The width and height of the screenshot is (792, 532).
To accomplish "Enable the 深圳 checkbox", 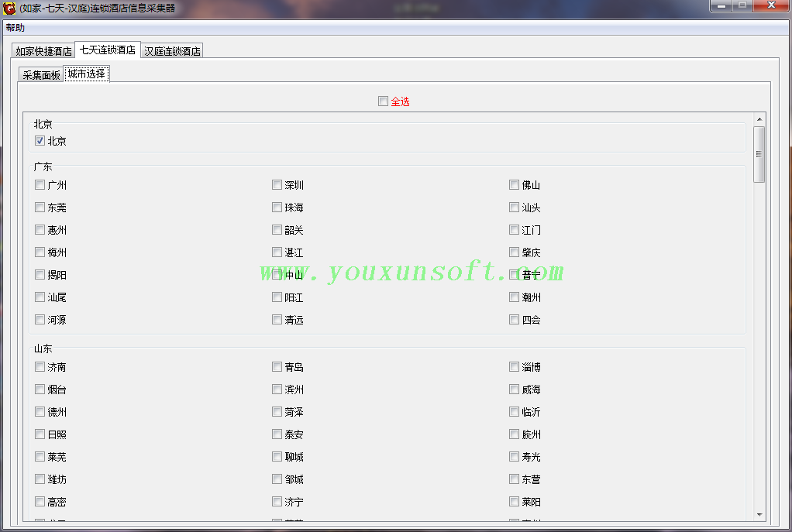I will click(x=277, y=185).
